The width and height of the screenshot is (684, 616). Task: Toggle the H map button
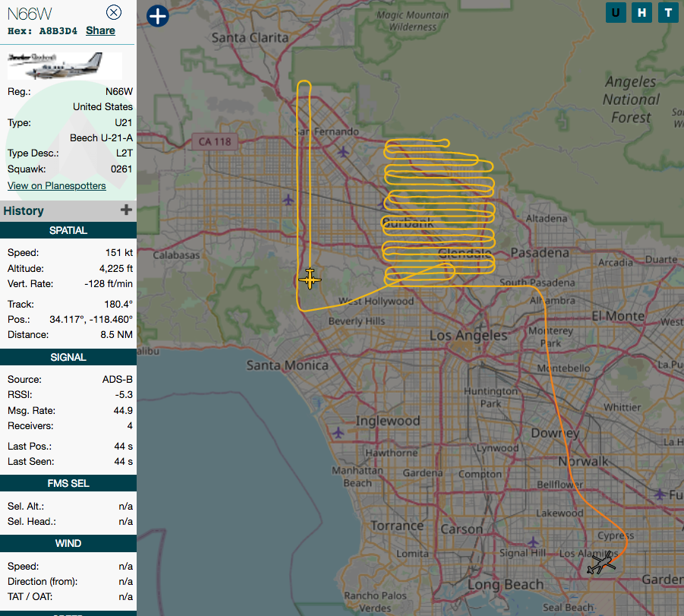(x=641, y=12)
